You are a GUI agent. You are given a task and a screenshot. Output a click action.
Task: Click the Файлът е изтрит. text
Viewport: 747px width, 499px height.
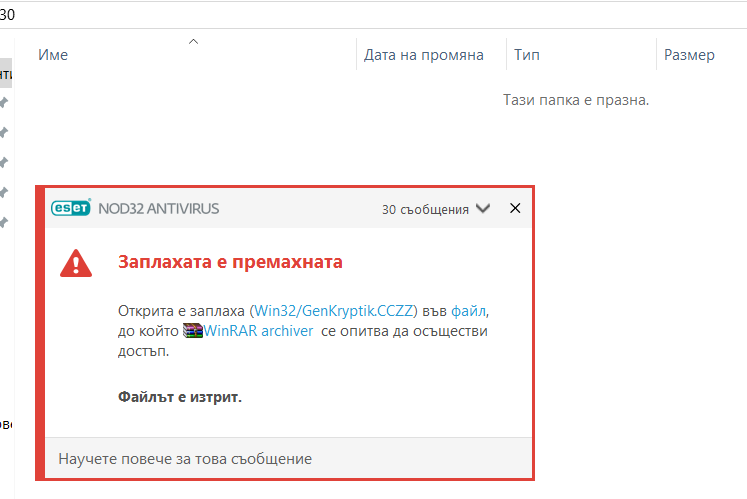(x=180, y=397)
